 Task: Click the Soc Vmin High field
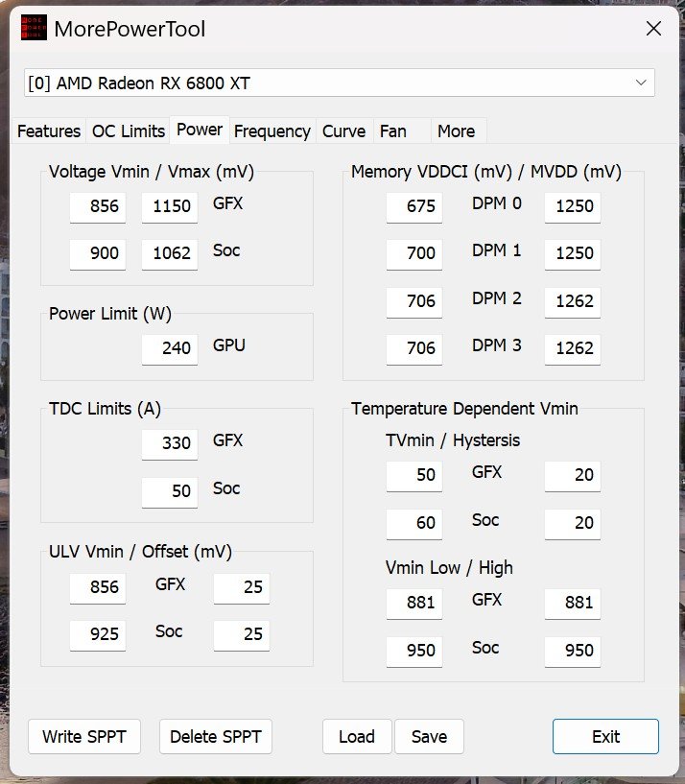point(573,652)
